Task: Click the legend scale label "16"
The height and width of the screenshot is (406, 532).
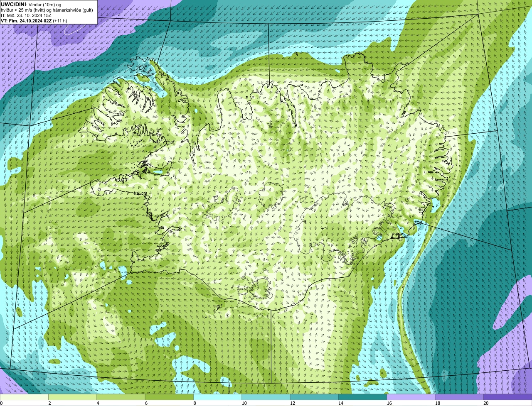Action: click(389, 403)
